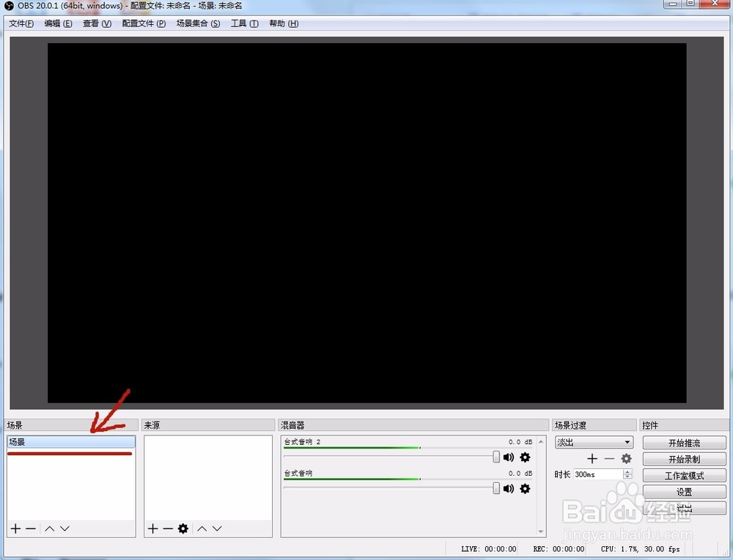
Task: Move source down in sources list
Action: (x=217, y=528)
